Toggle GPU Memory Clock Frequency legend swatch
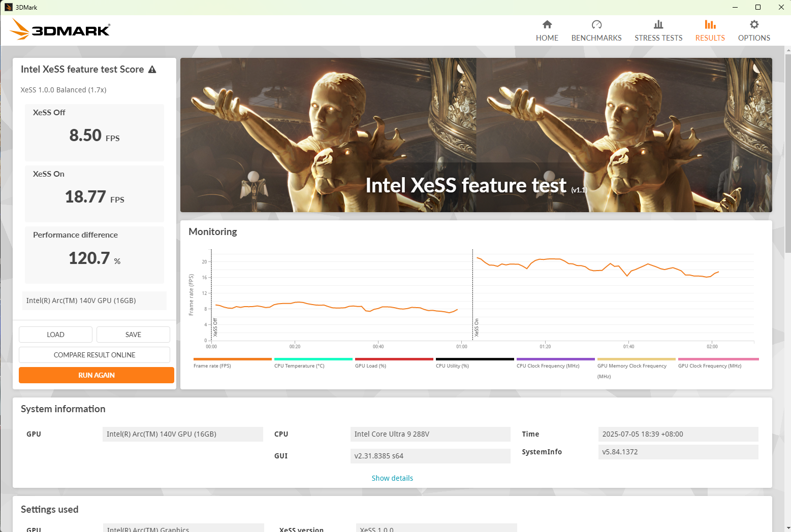 pyautogui.click(x=637, y=359)
